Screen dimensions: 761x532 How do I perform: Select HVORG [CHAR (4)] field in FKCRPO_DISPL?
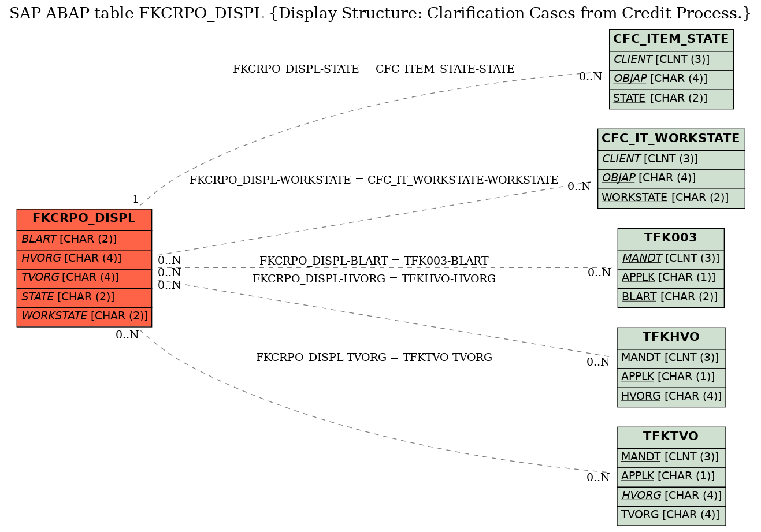pyautogui.click(x=84, y=259)
